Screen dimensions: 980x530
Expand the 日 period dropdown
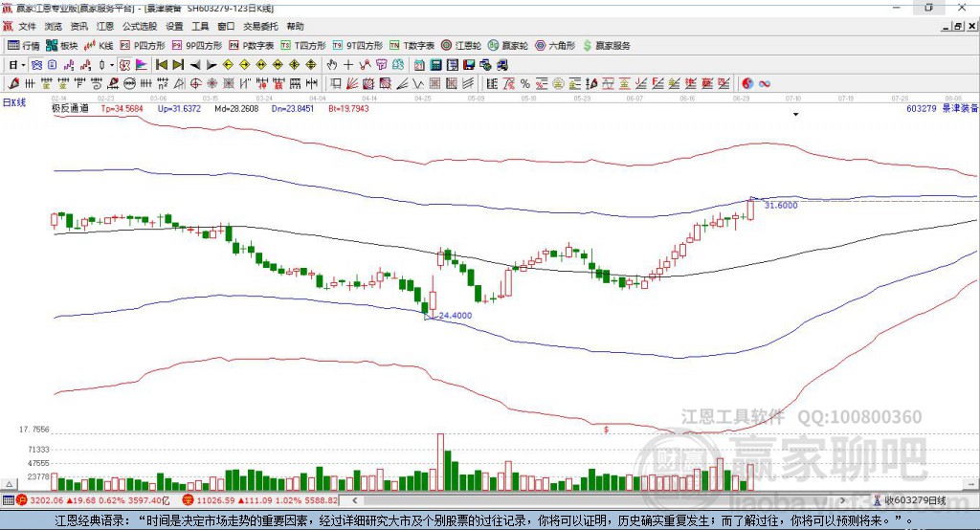23,65
